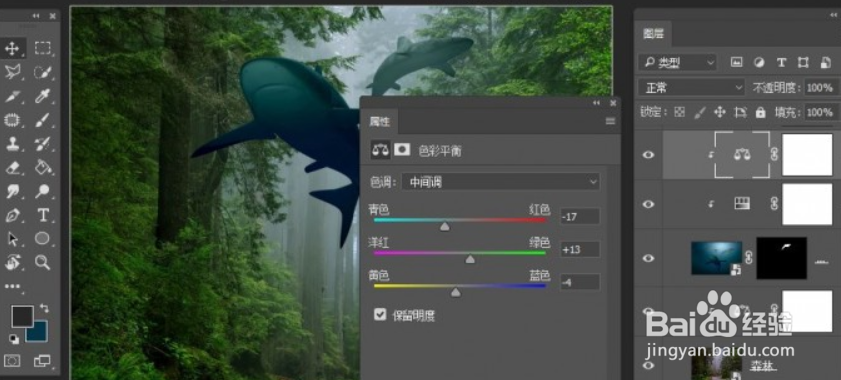The width and height of the screenshot is (841, 380).
Task: Select the Move tool
Action: [x=12, y=49]
